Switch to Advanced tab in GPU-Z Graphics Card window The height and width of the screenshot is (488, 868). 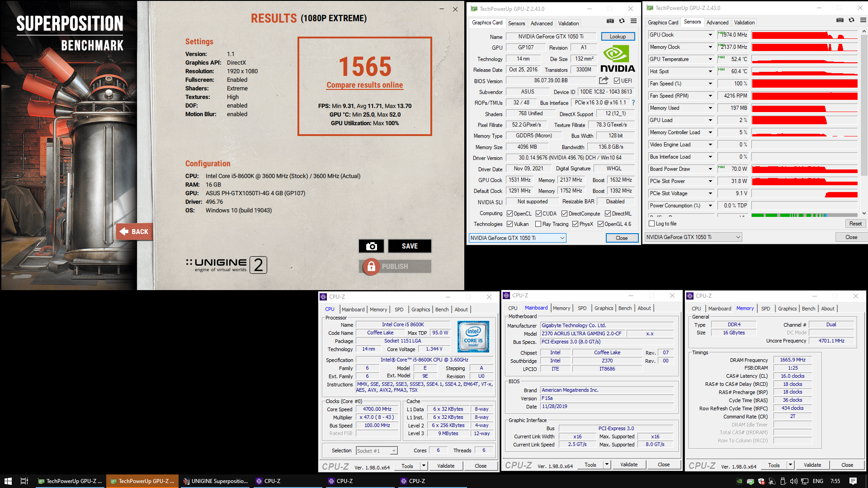[x=541, y=23]
